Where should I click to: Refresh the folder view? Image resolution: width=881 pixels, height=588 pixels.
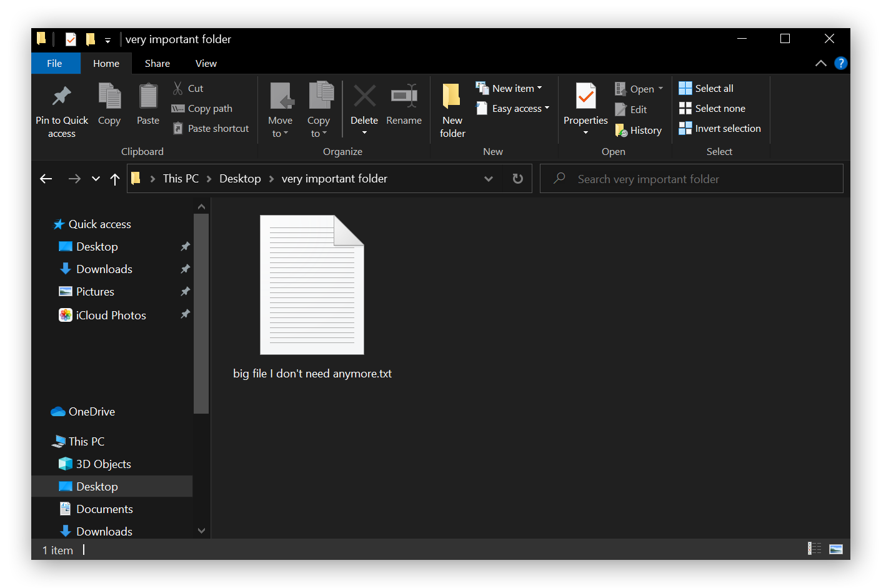click(x=517, y=178)
